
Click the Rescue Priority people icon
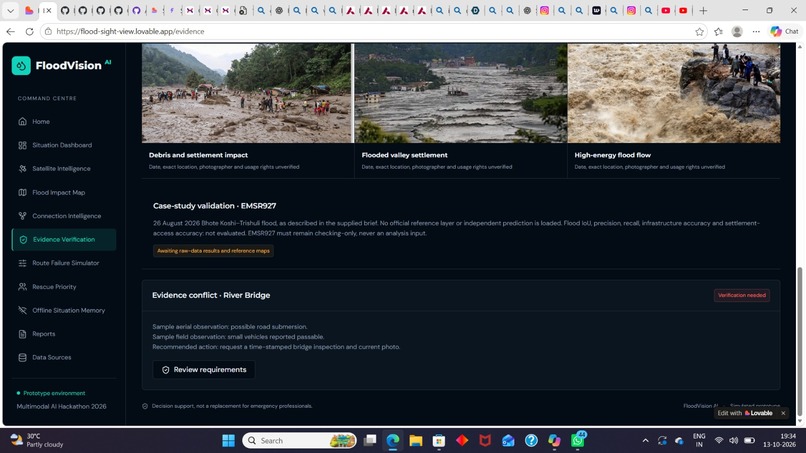click(23, 287)
